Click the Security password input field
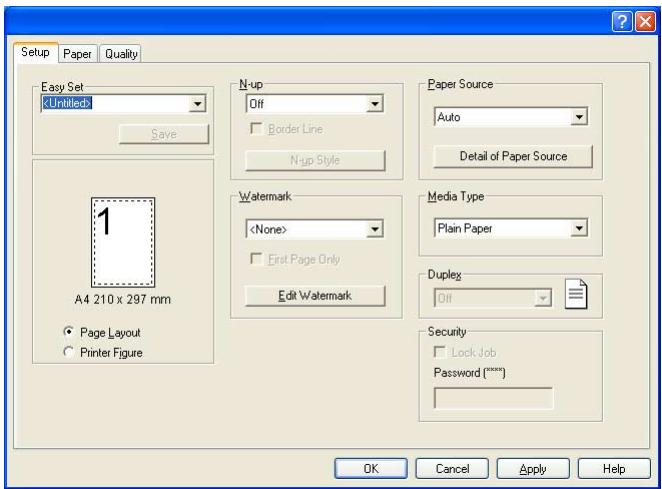Image resolution: width=662 pixels, height=489 pixels. pyautogui.click(x=493, y=398)
